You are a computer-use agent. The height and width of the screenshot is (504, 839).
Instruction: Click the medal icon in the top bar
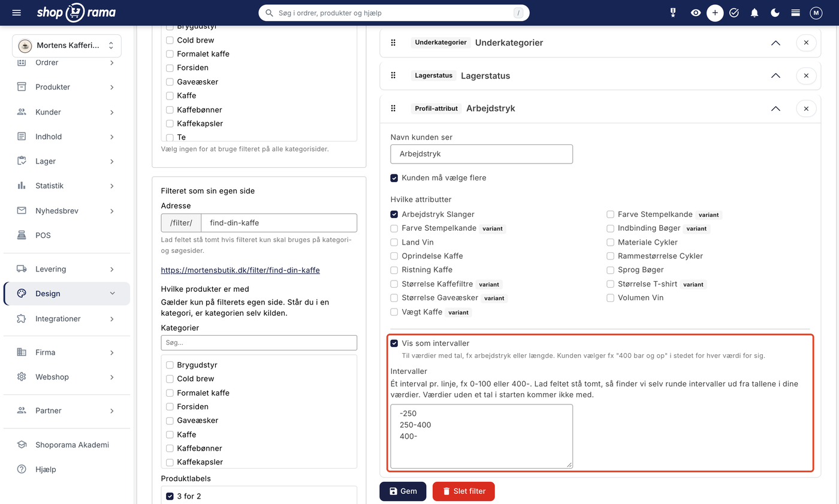(x=673, y=13)
